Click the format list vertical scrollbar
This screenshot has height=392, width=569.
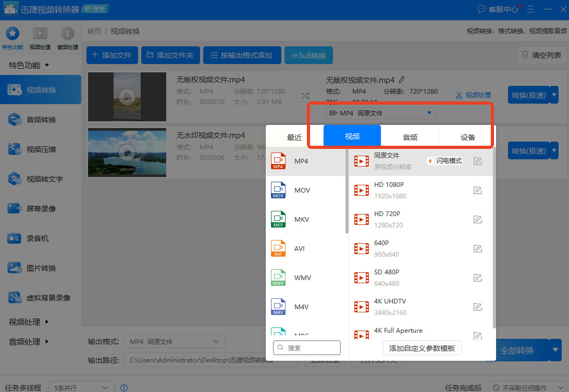point(347,193)
